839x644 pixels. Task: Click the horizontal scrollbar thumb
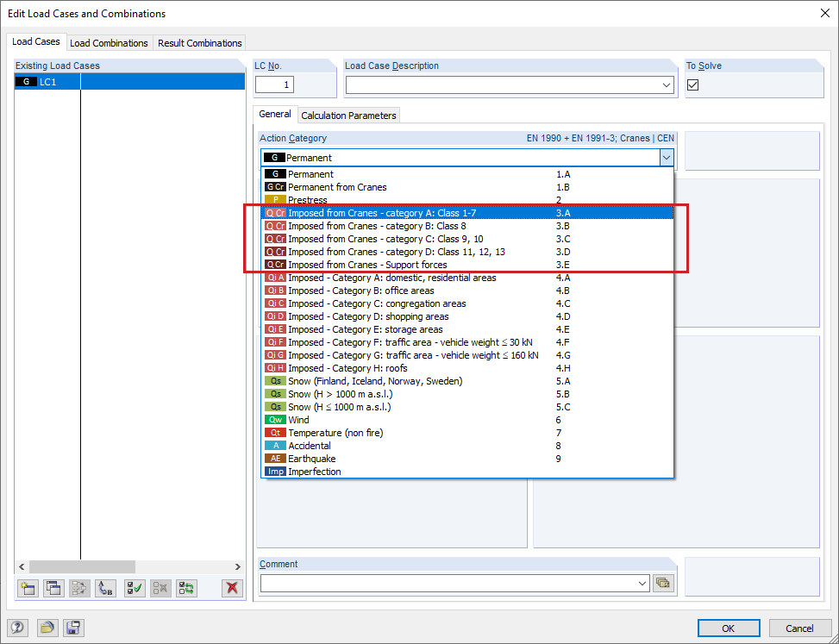(83, 566)
